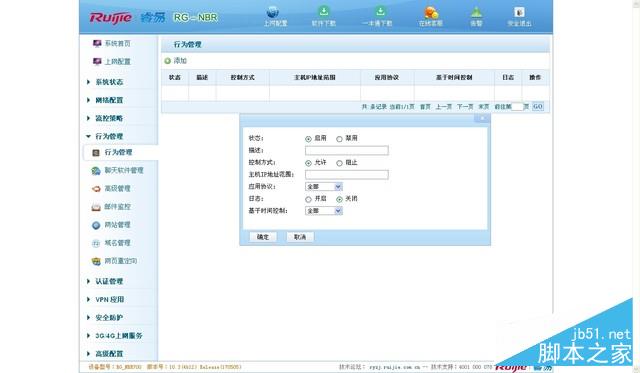
Task: Expand 认证管理 in sidebar
Action: tap(109, 281)
